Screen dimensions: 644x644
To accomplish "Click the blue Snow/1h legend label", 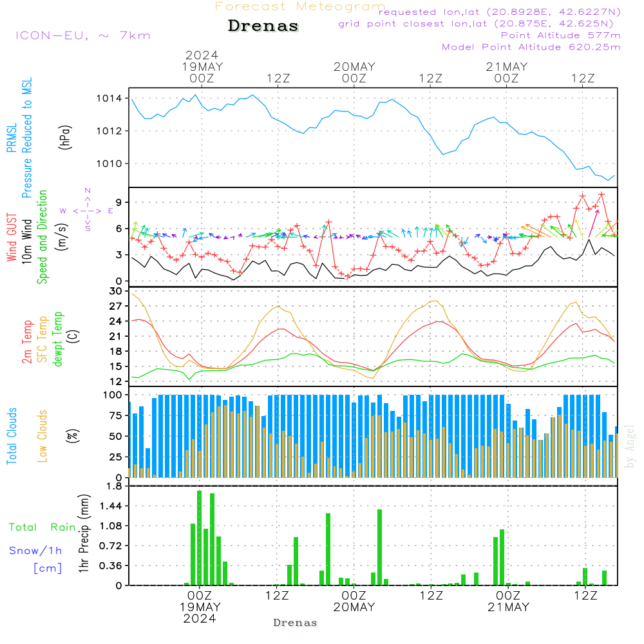I will pos(35,551).
